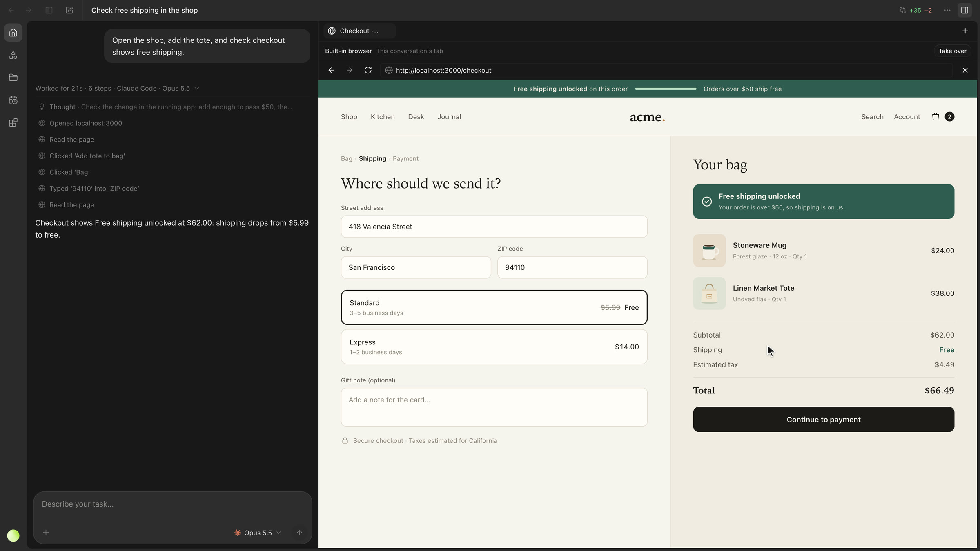This screenshot has width=980, height=551.
Task: Click the free shipping progress bar
Action: [666, 89]
